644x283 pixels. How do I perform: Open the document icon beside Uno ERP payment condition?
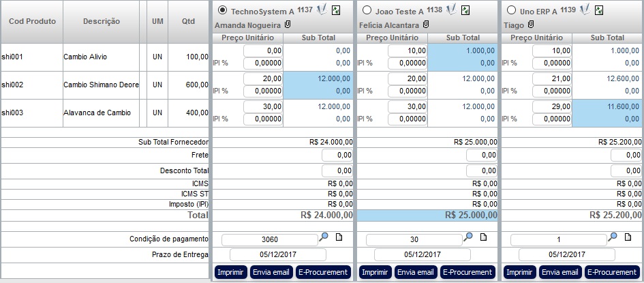[628, 237]
